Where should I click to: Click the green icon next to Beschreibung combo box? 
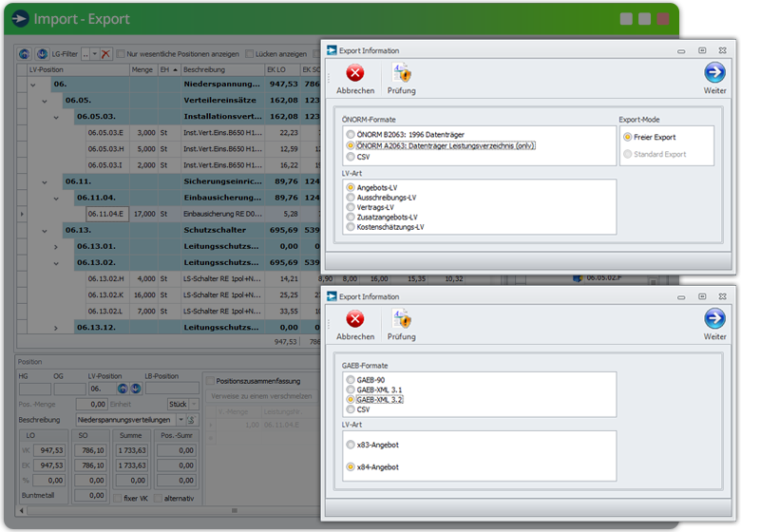(x=192, y=420)
